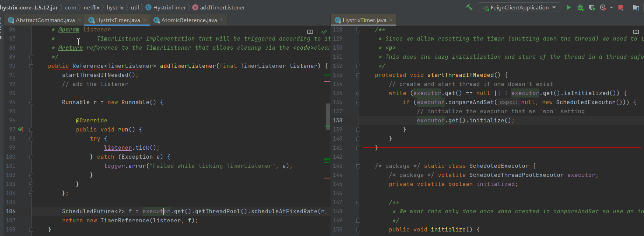The width and height of the screenshot is (644, 236).
Task: Toggle Reader Mode in the right editor pane
Action: pos(636,32)
